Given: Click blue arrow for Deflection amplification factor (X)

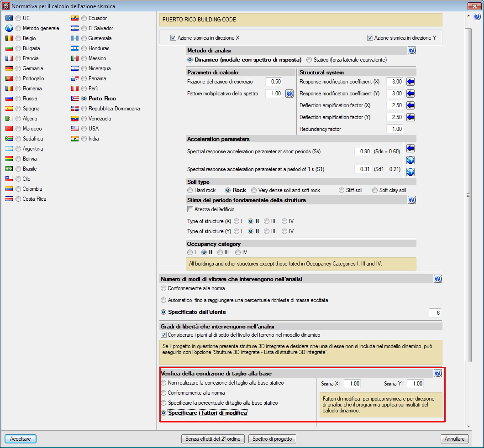Looking at the screenshot, I should click(x=410, y=105).
